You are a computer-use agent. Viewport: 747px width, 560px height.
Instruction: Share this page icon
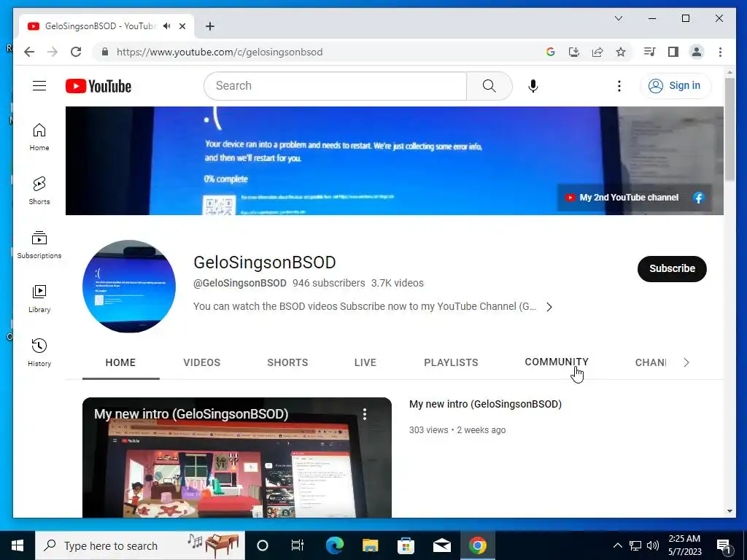pos(597,52)
